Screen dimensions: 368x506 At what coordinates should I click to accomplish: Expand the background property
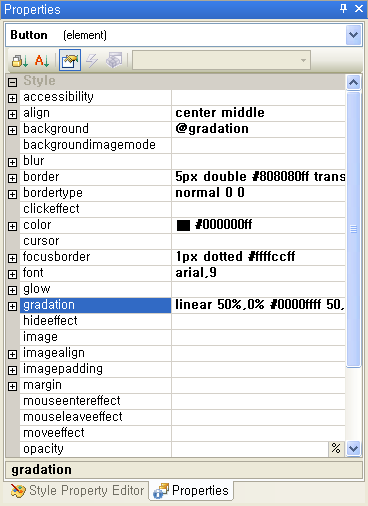point(12,130)
